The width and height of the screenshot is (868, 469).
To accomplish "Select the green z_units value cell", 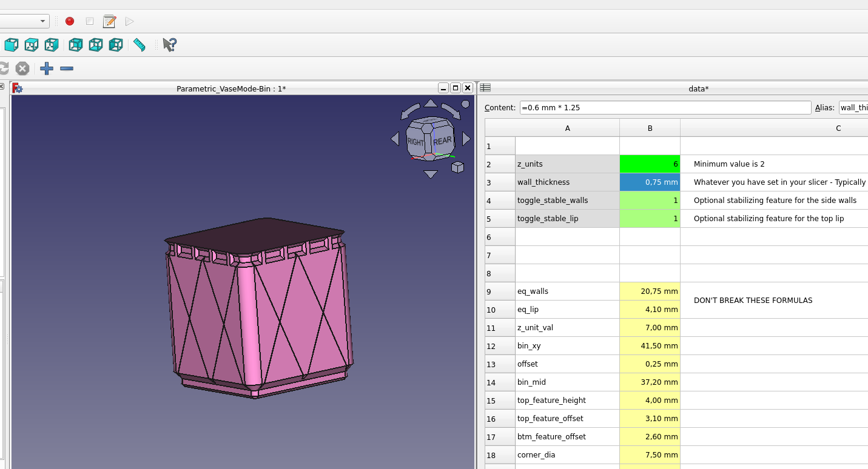I will pyautogui.click(x=650, y=164).
